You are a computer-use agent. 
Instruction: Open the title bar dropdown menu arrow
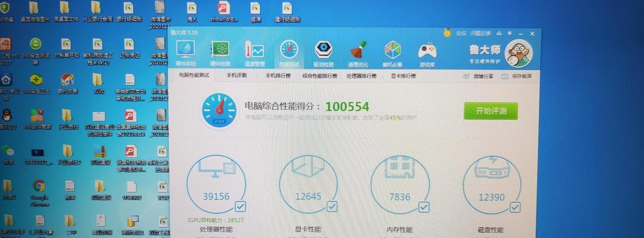(509, 33)
